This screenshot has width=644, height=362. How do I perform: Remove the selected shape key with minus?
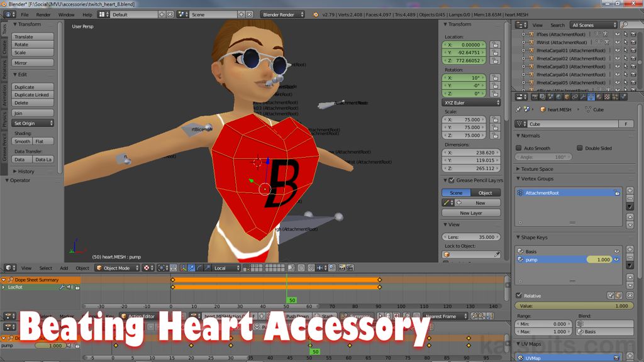[x=630, y=257]
